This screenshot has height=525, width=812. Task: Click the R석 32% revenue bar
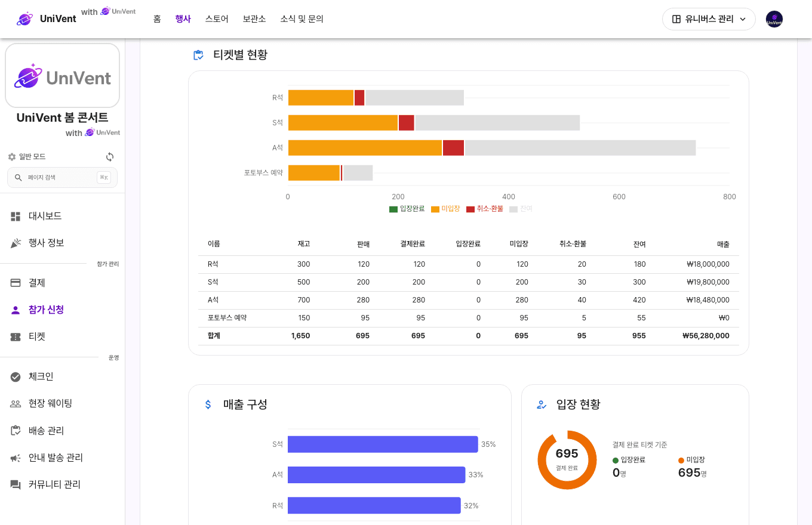374,505
